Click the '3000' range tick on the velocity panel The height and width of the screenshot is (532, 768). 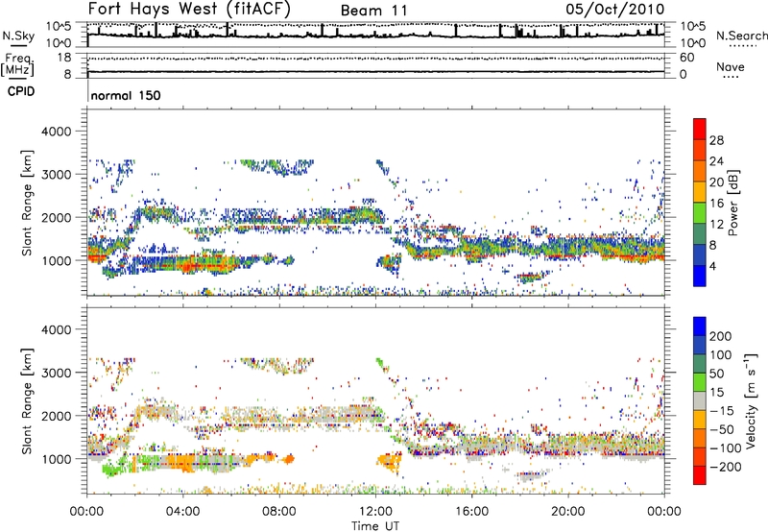pyautogui.click(x=56, y=373)
